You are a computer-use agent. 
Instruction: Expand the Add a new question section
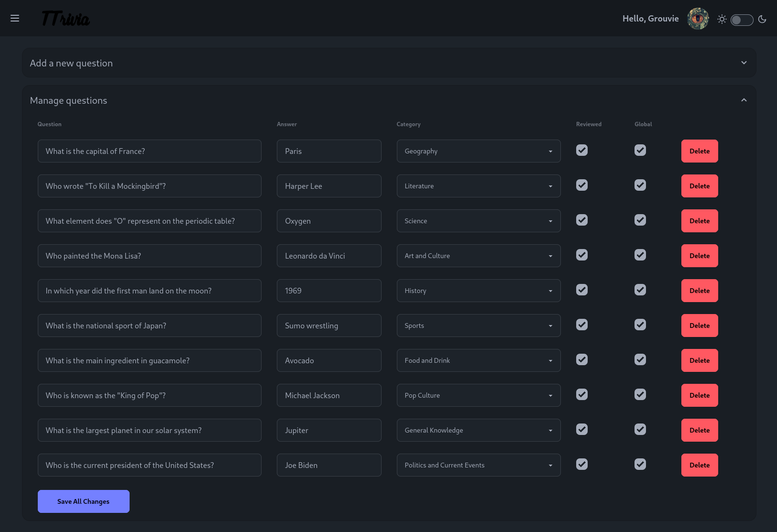389,63
